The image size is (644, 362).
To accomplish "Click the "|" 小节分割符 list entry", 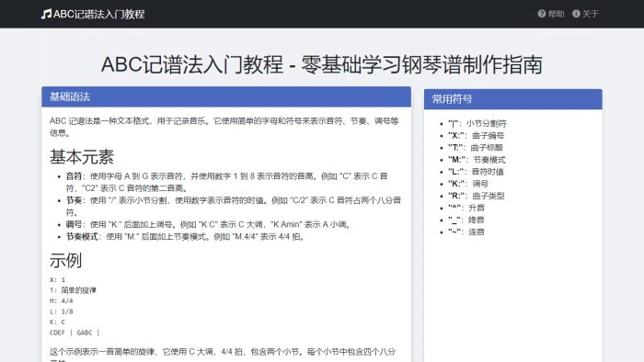I will (x=477, y=123).
